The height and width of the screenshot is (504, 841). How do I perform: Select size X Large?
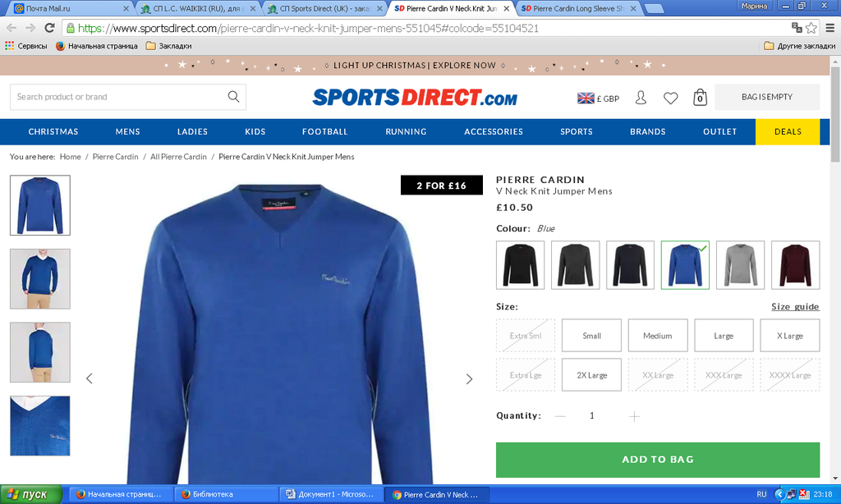(x=790, y=336)
